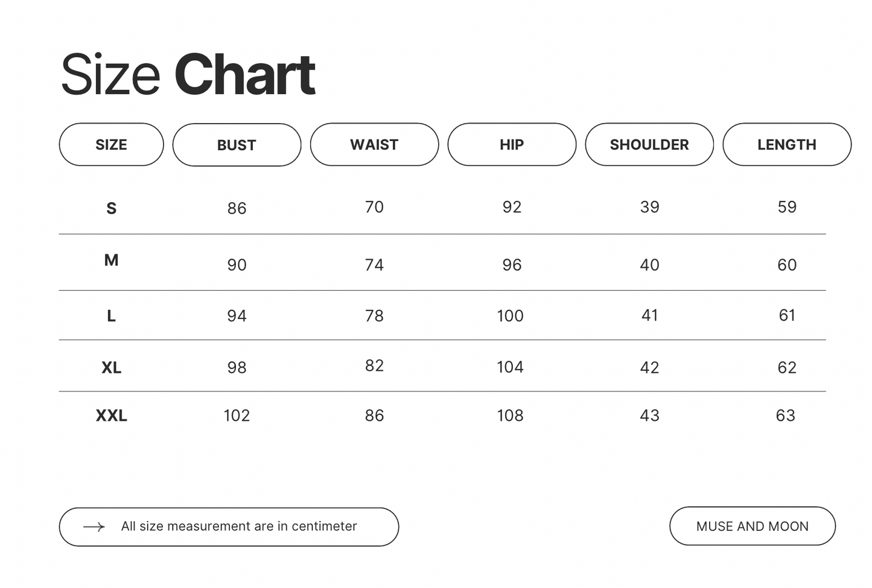The image size is (872, 588).
Task: Click the arrow icon beside the centimeter note
Action: 94,527
